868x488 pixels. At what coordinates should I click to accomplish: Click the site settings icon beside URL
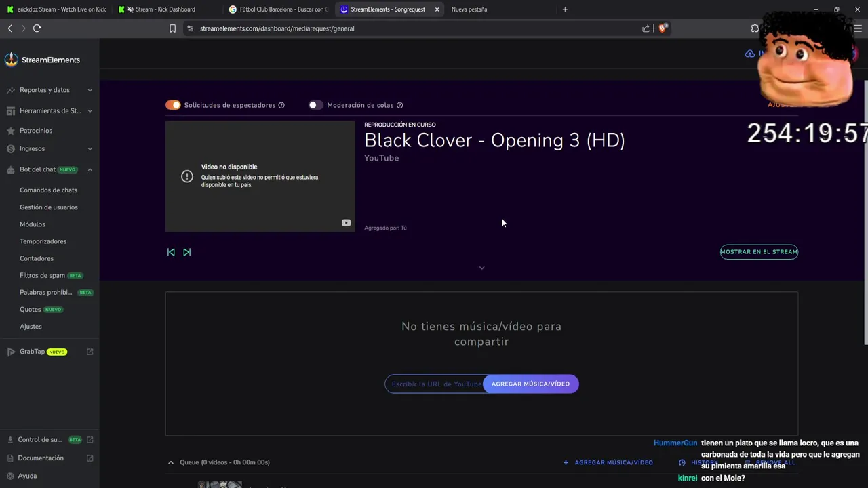click(x=190, y=28)
